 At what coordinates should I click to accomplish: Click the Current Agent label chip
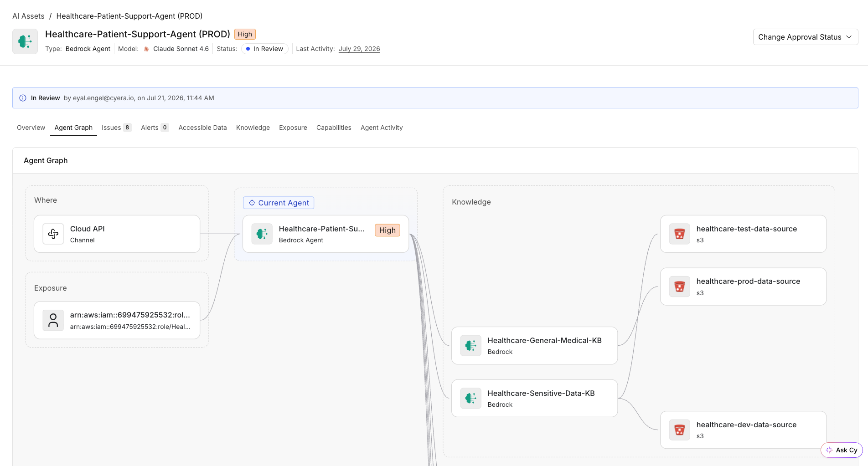click(x=279, y=203)
